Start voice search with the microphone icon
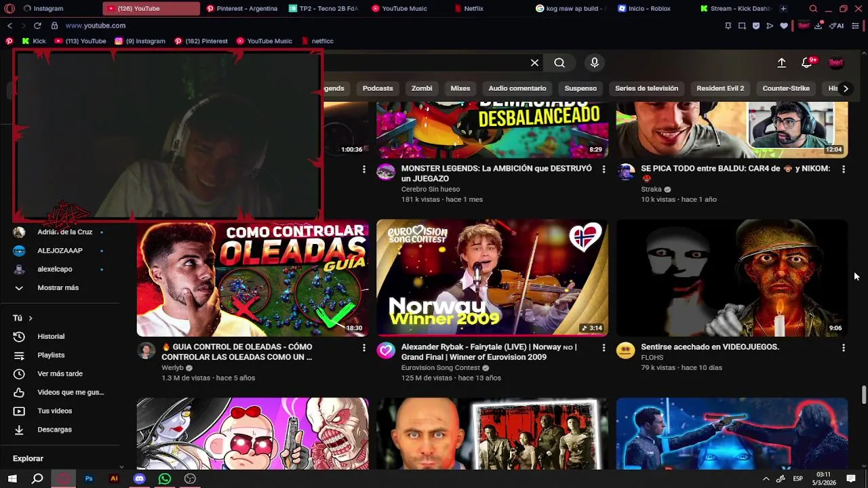 click(595, 63)
